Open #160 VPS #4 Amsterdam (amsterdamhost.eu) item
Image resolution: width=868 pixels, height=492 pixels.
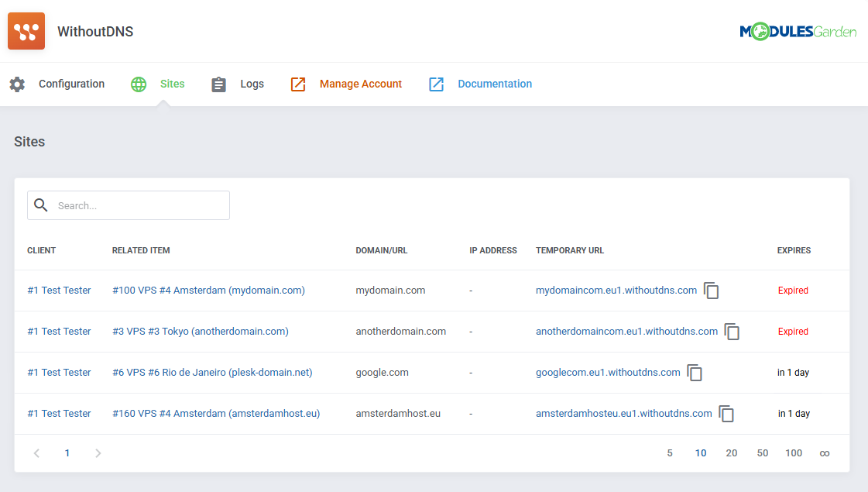(216, 413)
